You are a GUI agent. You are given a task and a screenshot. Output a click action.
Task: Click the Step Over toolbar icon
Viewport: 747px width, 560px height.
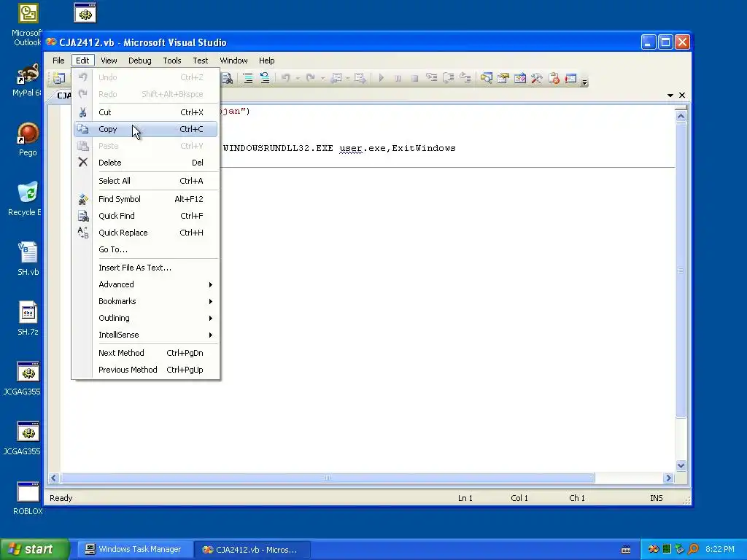click(x=449, y=78)
